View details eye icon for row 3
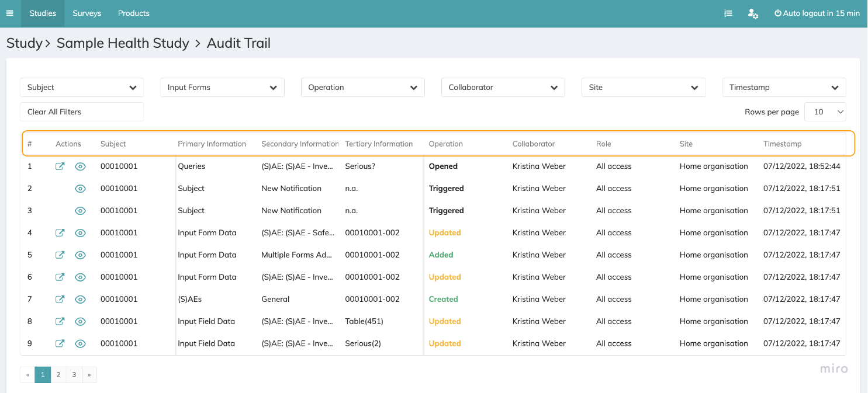 [x=81, y=211]
